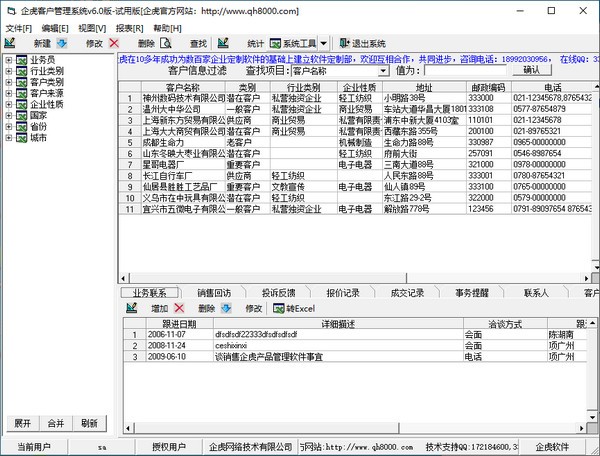
Task: Click the 行业类别 tree node icon
Action: (21, 71)
